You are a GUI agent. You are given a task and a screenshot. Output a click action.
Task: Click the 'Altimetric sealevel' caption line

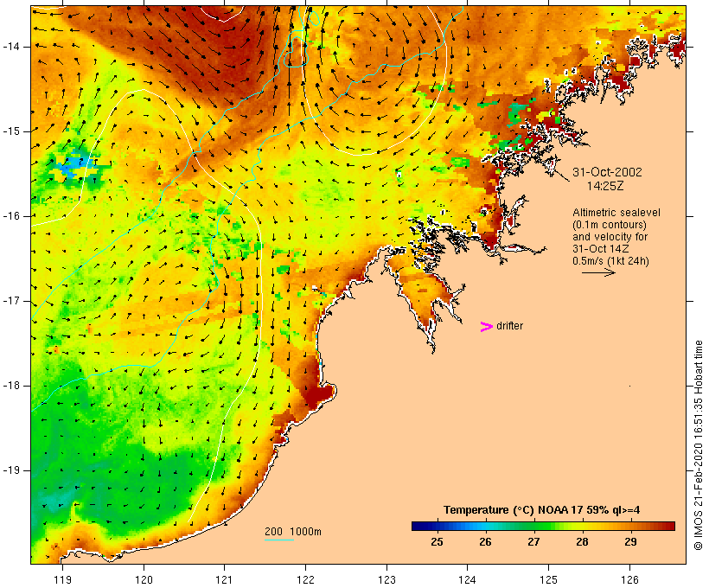[x=616, y=212]
